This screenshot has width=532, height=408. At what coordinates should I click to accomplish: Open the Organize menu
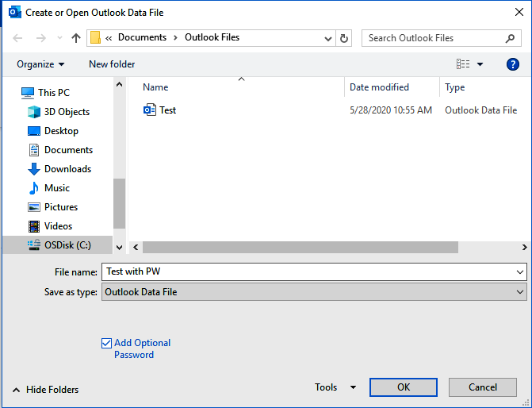(40, 64)
